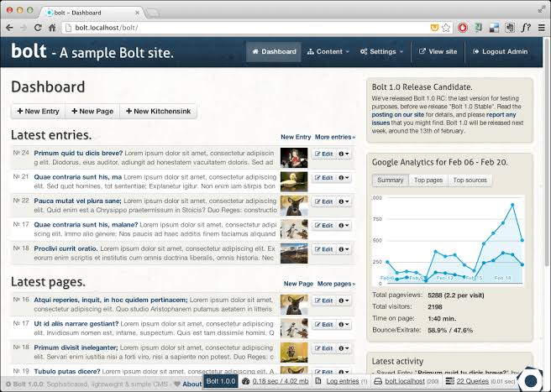This screenshot has width=551, height=392.
Task: Click penguin thumbnail of entry Quae contraria malane
Action: pyautogui.click(x=294, y=229)
